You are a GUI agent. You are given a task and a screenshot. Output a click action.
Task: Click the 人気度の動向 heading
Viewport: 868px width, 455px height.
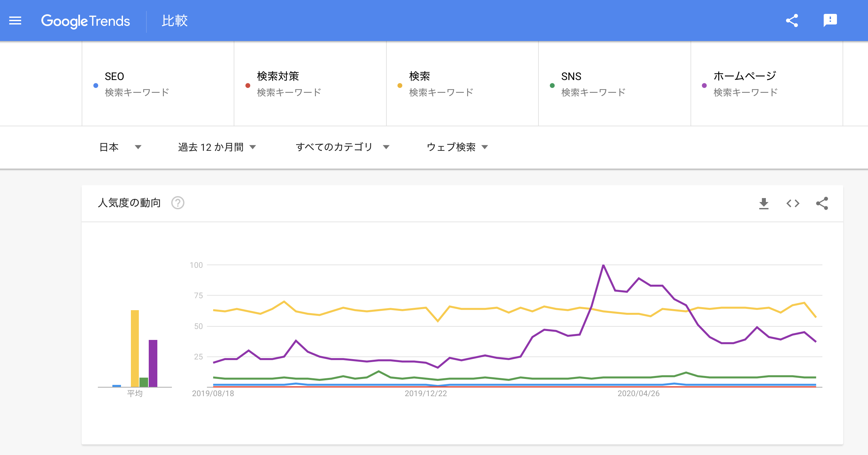coord(129,203)
